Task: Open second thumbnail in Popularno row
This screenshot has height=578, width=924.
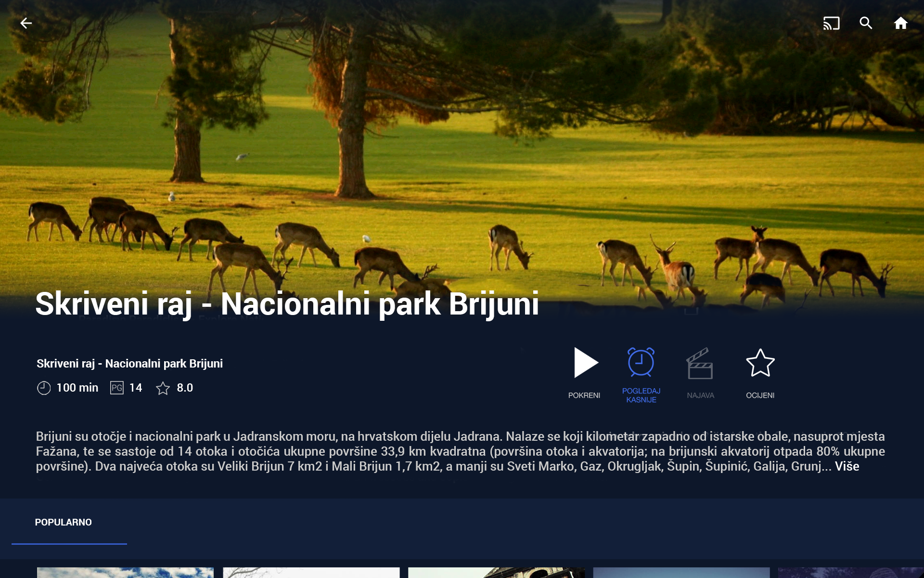Action: 311,572
